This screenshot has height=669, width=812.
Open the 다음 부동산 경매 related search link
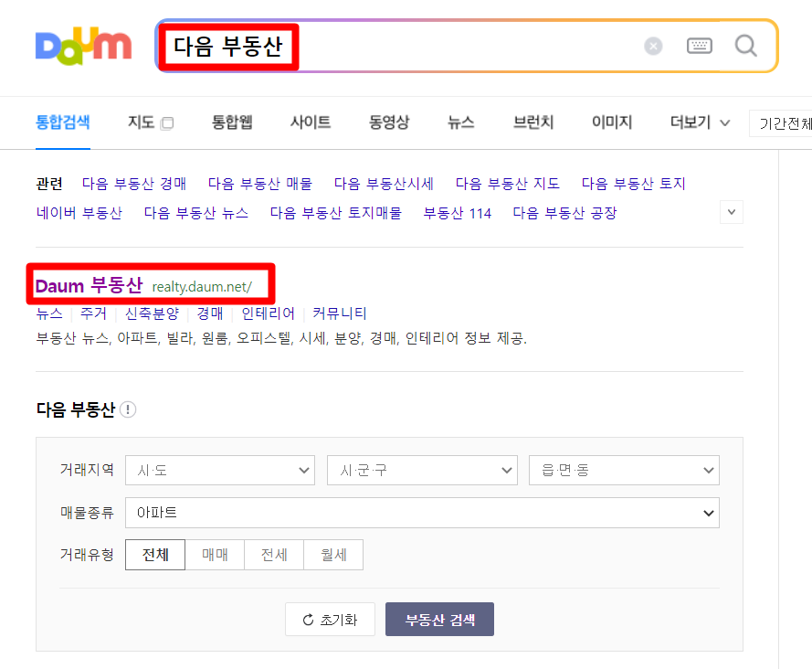tap(134, 183)
